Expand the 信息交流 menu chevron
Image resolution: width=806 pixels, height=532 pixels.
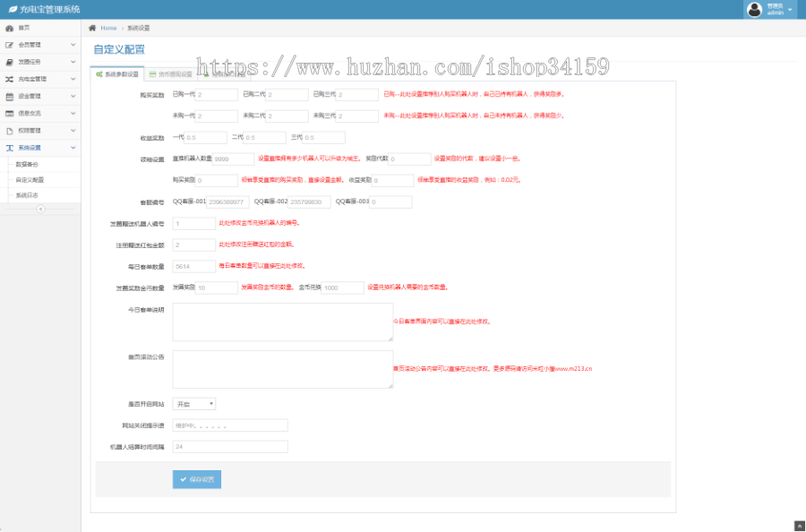pos(73,114)
